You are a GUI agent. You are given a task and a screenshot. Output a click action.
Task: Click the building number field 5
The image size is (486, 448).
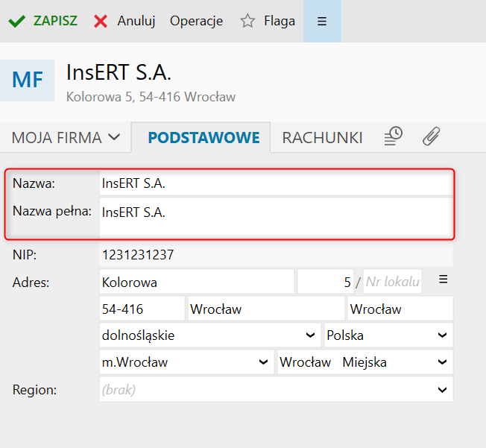[x=326, y=282]
